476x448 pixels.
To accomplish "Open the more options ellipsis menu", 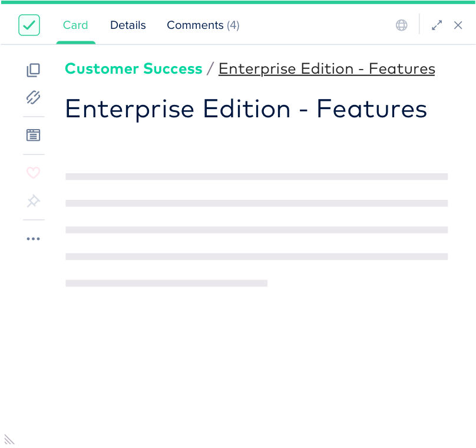I will click(x=34, y=239).
